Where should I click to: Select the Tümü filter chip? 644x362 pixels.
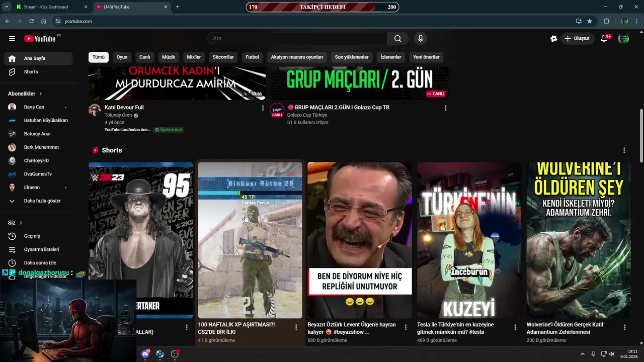pyautogui.click(x=99, y=57)
